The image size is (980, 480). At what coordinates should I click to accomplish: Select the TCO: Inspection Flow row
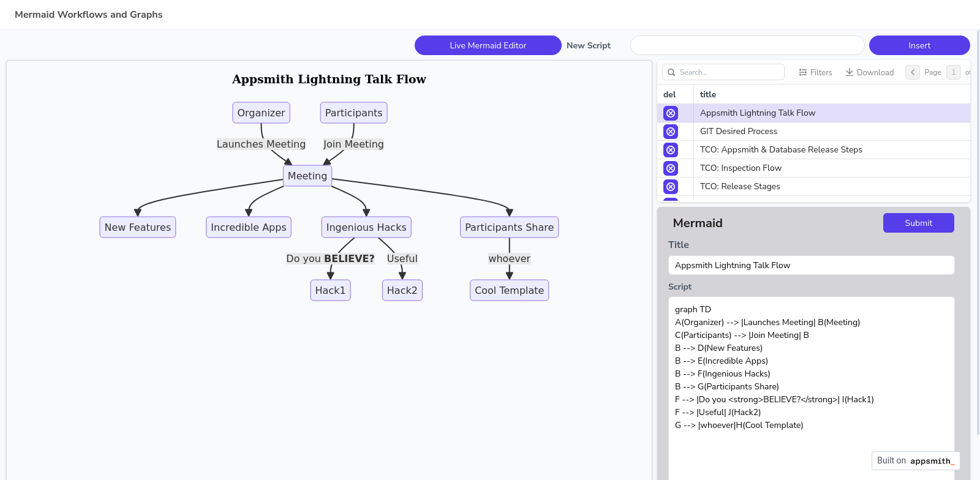[x=741, y=168]
